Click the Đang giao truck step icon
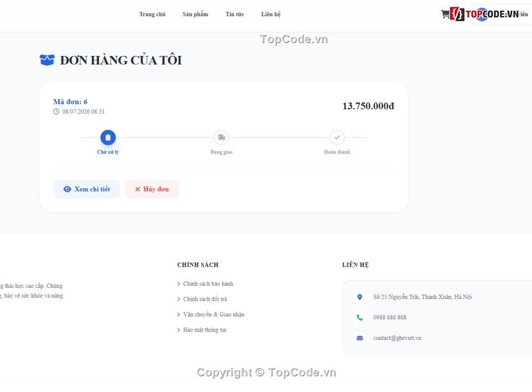Image resolution: width=532 pixels, height=392 pixels. [222, 137]
